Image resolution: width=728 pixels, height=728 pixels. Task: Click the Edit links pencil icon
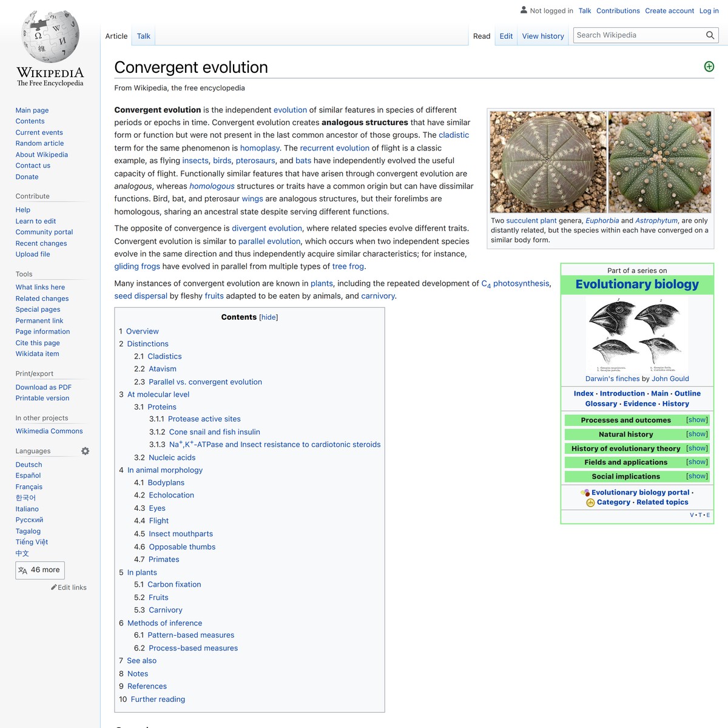pyautogui.click(x=54, y=587)
